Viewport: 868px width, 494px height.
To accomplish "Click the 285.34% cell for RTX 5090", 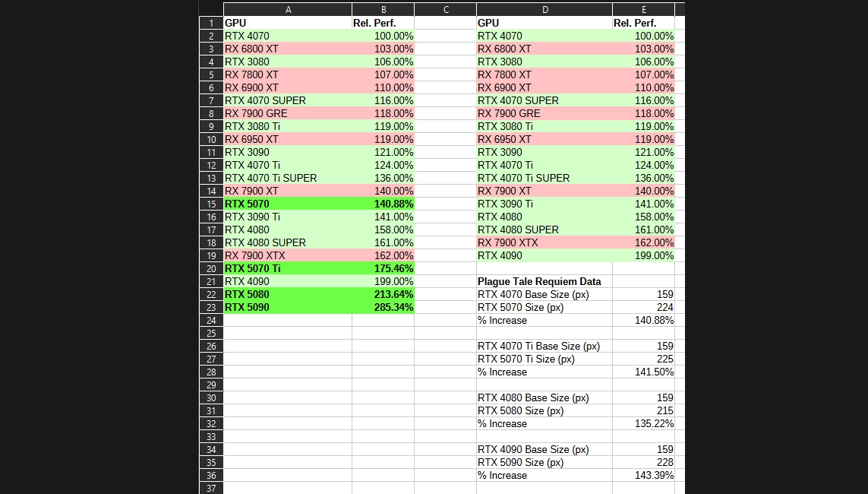I will point(383,307).
